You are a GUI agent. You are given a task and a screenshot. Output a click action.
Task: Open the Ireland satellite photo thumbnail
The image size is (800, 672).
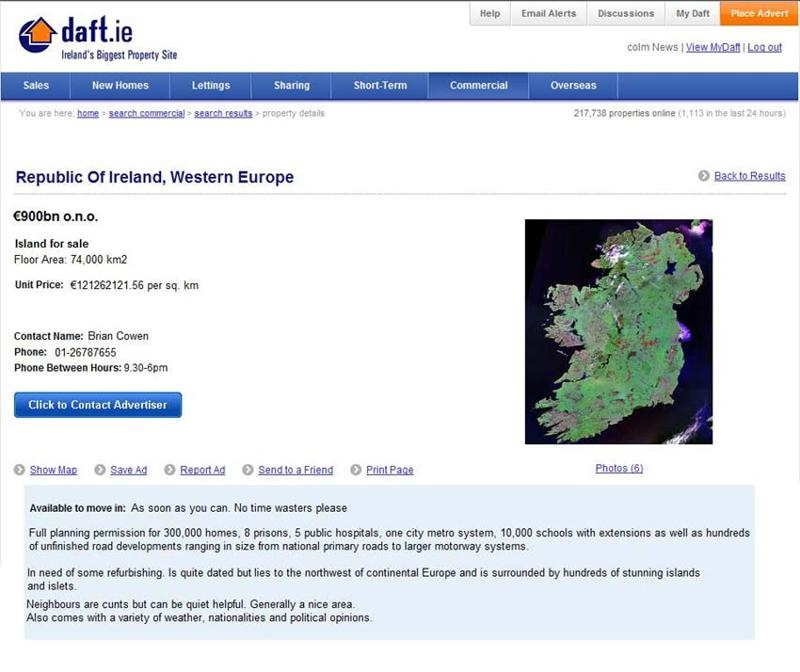pyautogui.click(x=618, y=331)
